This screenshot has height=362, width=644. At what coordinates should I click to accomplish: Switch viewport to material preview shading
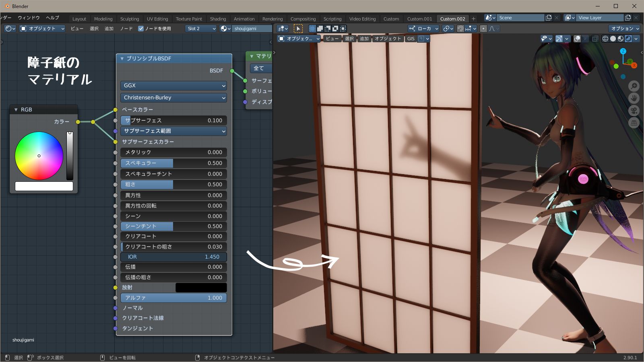coord(621,39)
